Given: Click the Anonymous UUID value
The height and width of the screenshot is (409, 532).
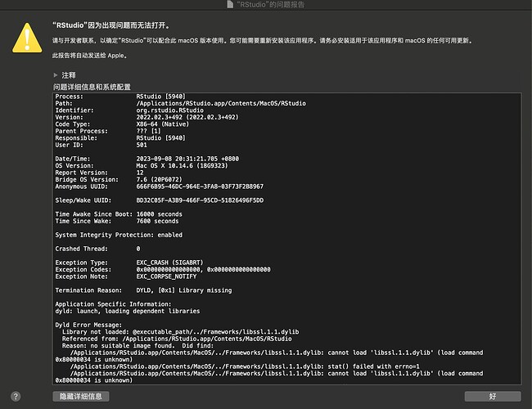Looking at the screenshot, I should pyautogui.click(x=200, y=187).
